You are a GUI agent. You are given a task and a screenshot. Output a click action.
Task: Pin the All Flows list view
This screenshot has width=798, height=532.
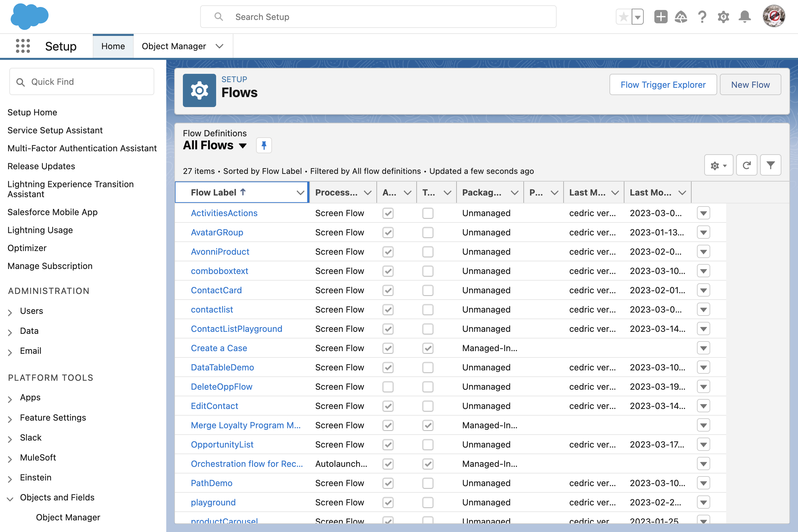(264, 145)
